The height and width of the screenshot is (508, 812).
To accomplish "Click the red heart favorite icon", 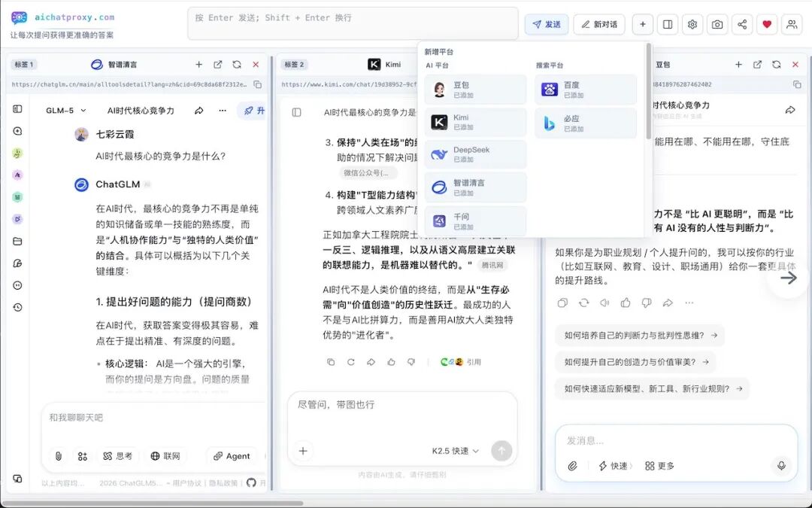I will (x=767, y=24).
